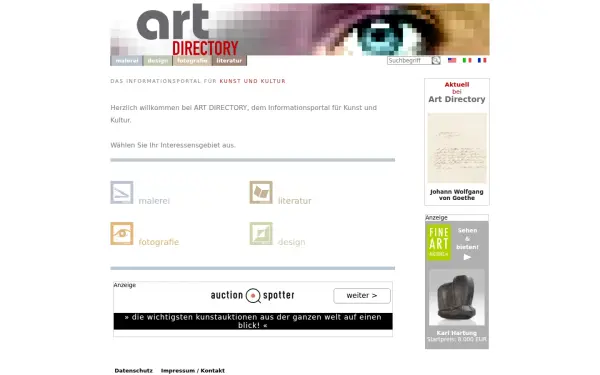Open the literatur tab in header
The width and height of the screenshot is (600, 375).
click(229, 61)
